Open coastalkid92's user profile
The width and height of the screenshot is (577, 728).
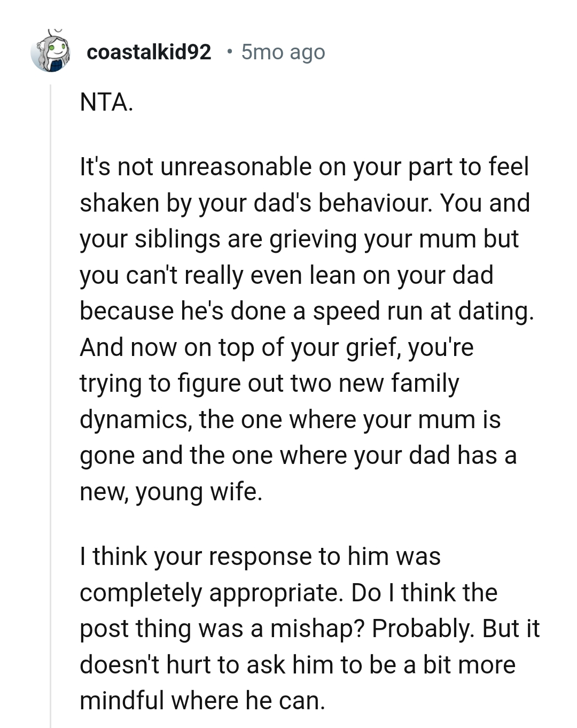tap(150, 52)
